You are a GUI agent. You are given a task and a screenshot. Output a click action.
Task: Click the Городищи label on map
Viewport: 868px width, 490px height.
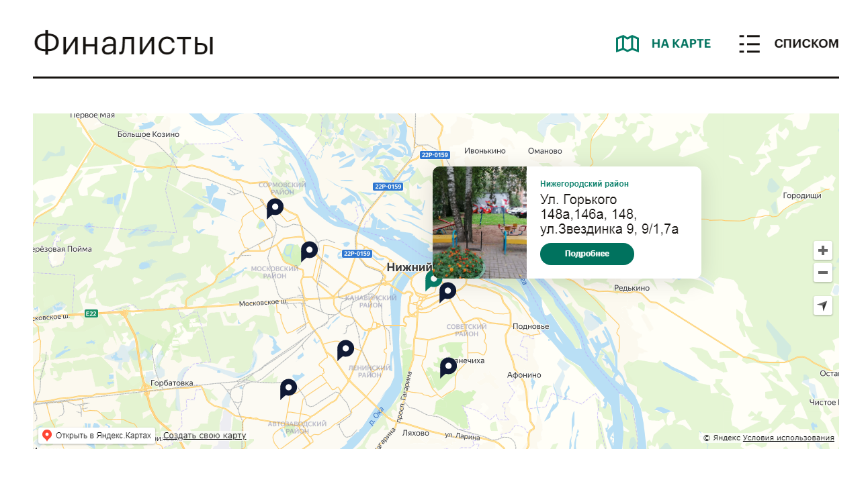pos(802,195)
